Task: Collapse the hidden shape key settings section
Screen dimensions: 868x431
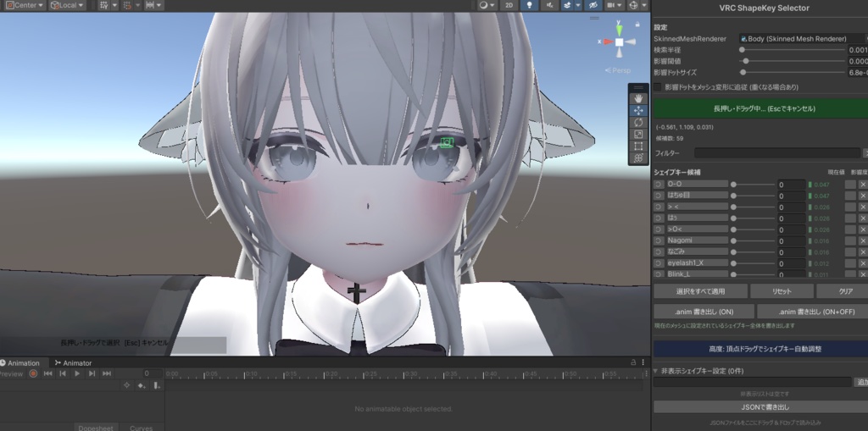Action: point(656,371)
